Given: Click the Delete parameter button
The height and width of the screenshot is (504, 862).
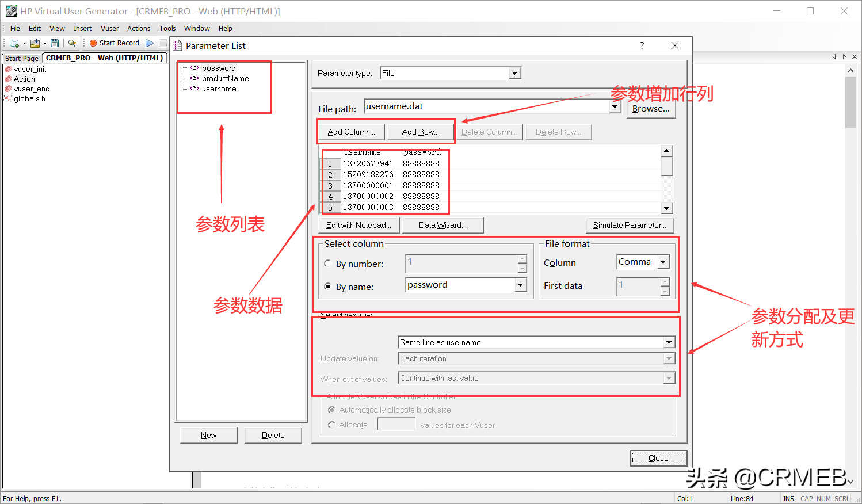Looking at the screenshot, I should coord(273,435).
